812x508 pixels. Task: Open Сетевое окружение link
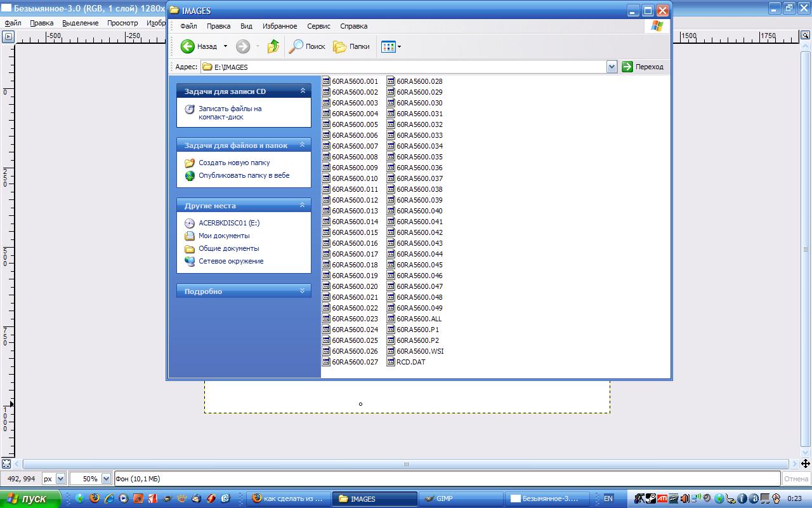pos(231,261)
